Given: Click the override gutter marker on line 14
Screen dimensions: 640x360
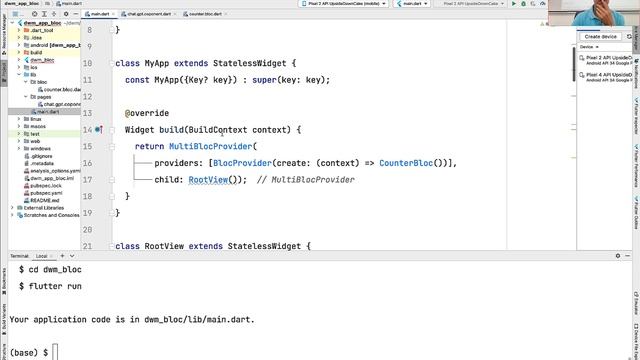Looking at the screenshot, I should [x=98, y=130].
